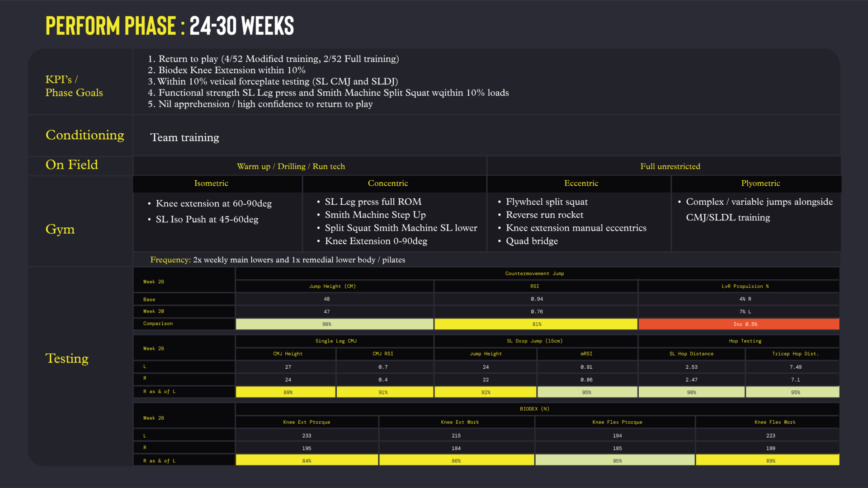Click the yellow 89% CMJ Height cell
868x488 pixels.
[x=286, y=392]
